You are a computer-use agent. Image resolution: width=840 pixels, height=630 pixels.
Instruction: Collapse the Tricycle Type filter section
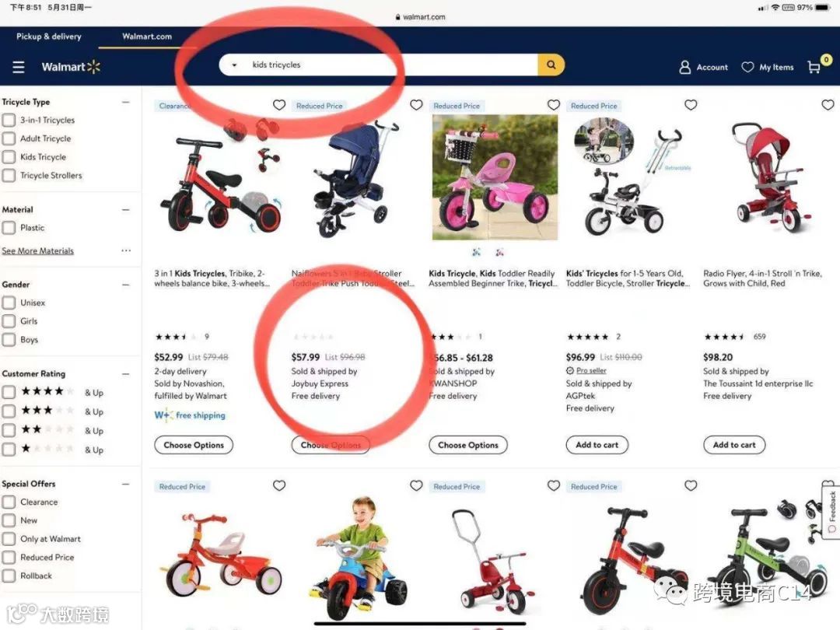126,102
